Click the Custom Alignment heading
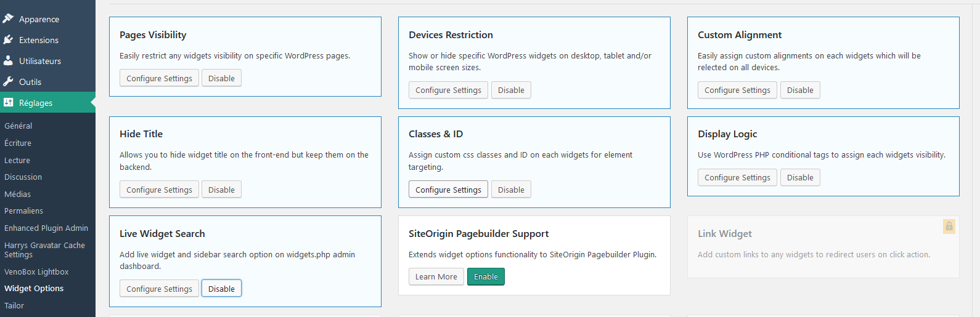Image resolution: width=980 pixels, height=317 pixels. 740,35
